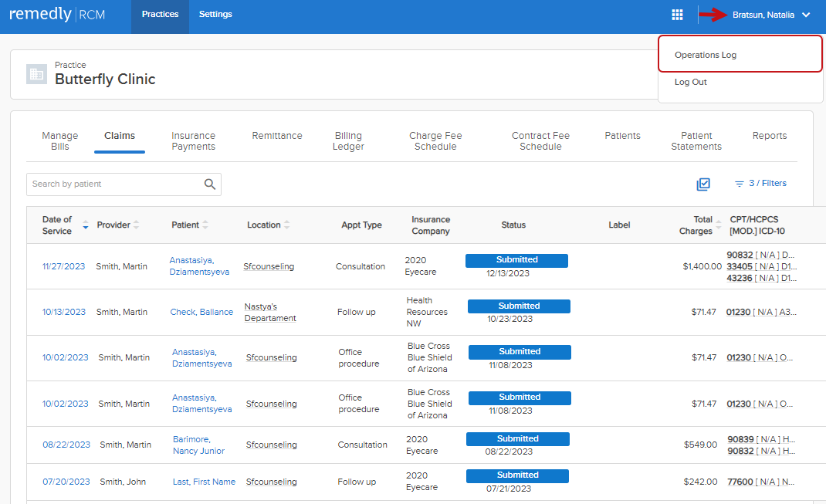This screenshot has width=826, height=504.
Task: Go to the Patients tab
Action: point(622,136)
